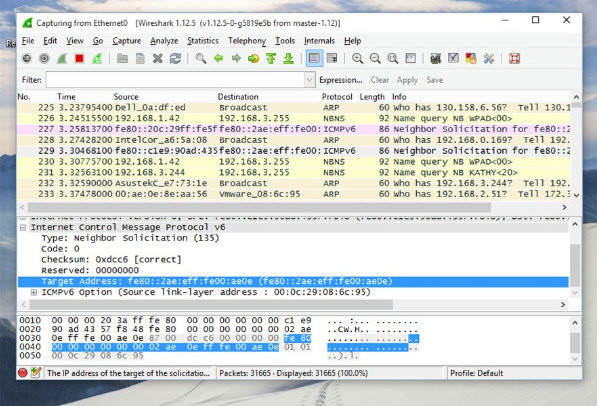Screen dimensions: 597x406
Task: Click inside the Filter input field
Action: [x=175, y=80]
